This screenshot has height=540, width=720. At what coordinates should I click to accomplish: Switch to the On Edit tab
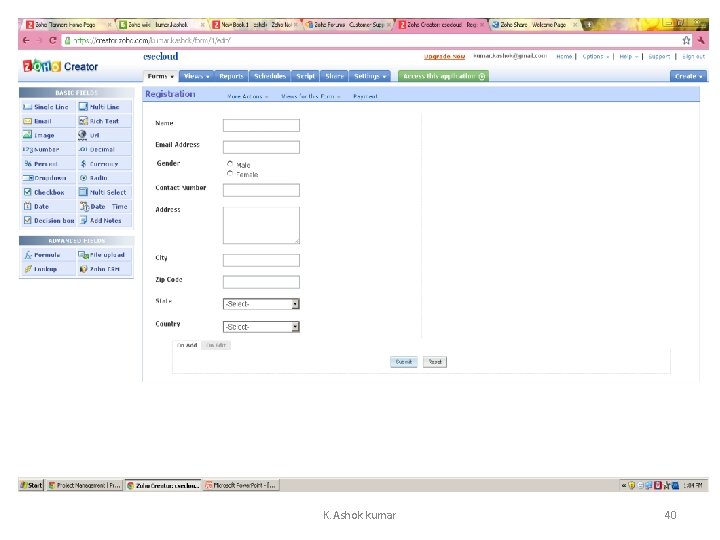[216, 345]
